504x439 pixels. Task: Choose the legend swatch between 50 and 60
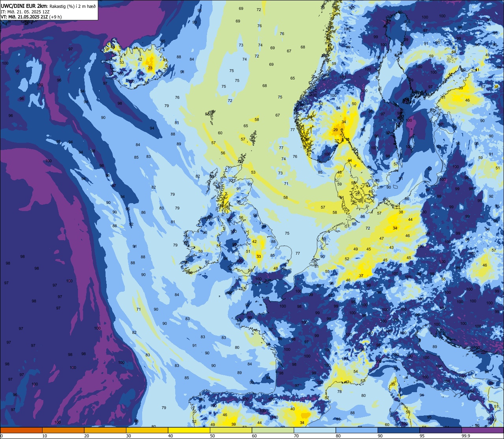coord(231,430)
